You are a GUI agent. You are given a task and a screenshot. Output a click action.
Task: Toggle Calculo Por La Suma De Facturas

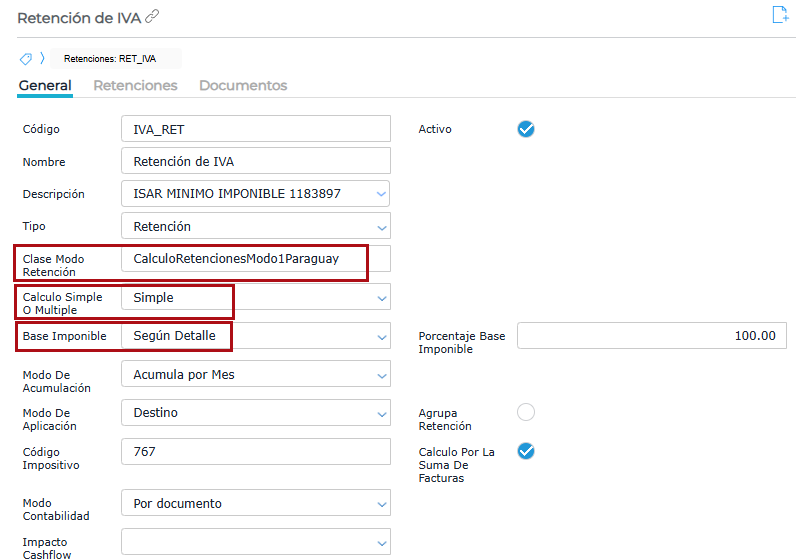(526, 451)
